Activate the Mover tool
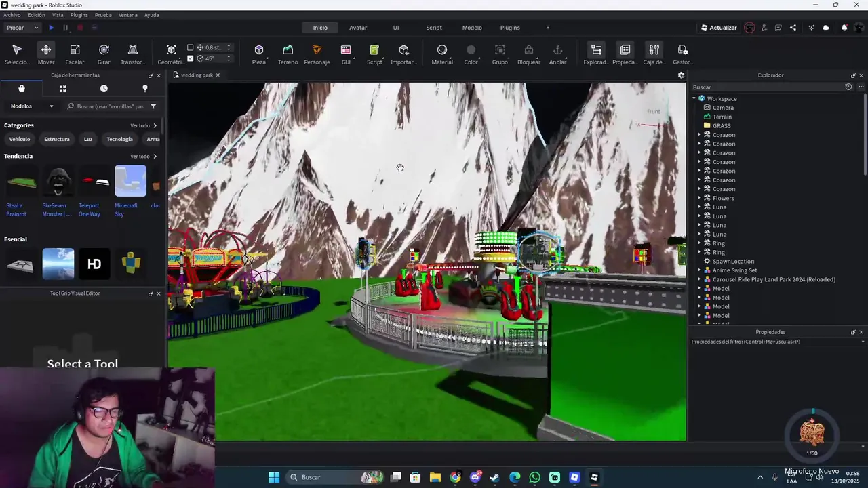The image size is (868, 488). click(x=46, y=54)
